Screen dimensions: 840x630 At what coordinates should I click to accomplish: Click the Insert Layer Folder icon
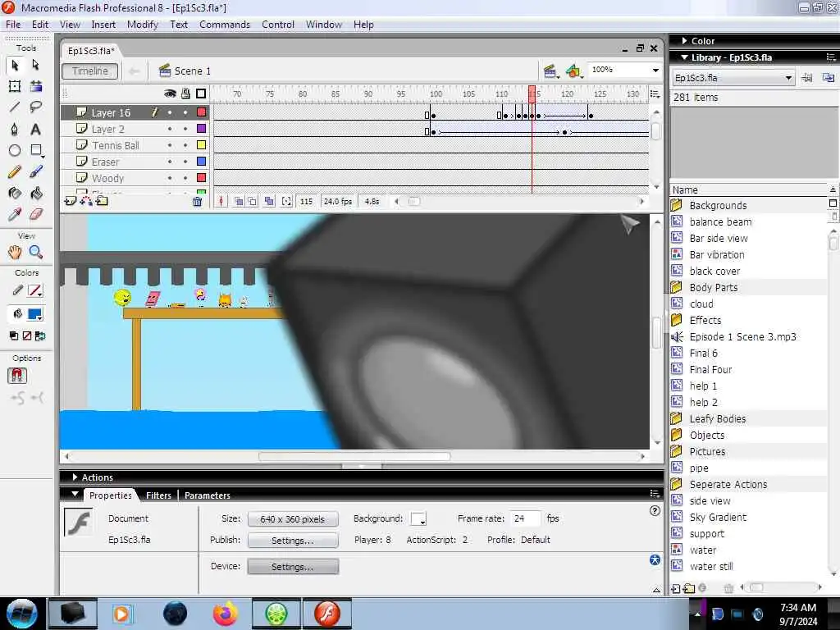click(102, 202)
